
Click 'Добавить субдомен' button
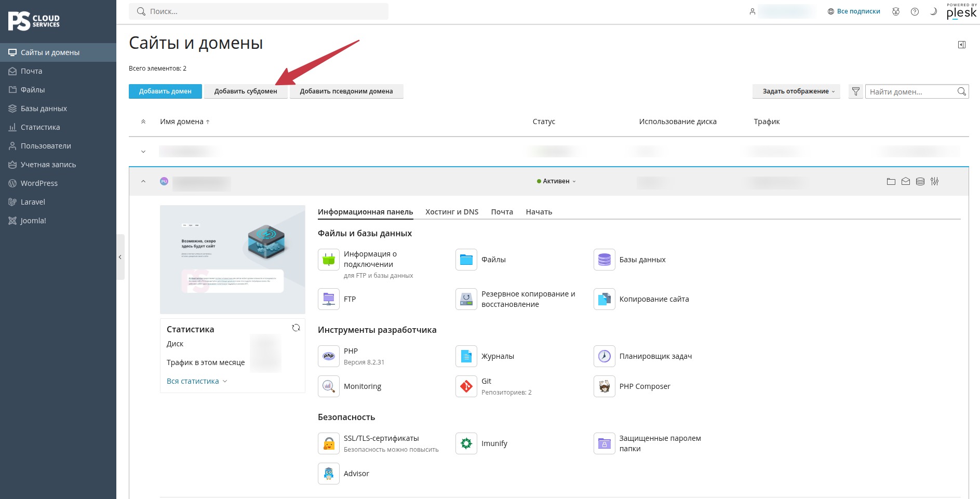tap(246, 91)
